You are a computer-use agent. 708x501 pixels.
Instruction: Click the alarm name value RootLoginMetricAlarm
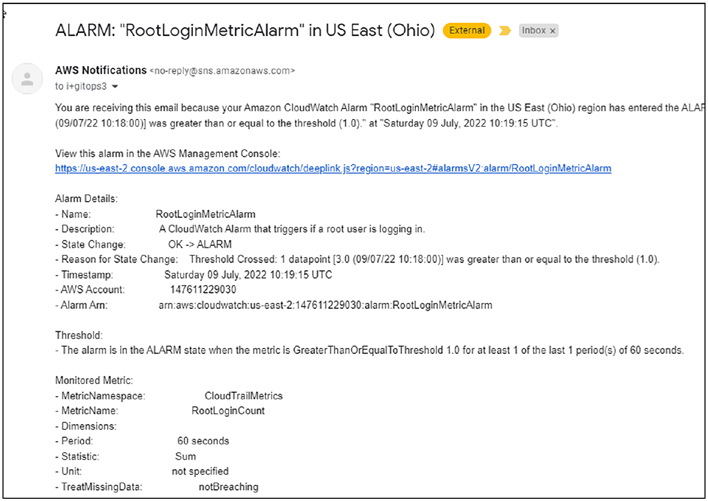point(205,214)
